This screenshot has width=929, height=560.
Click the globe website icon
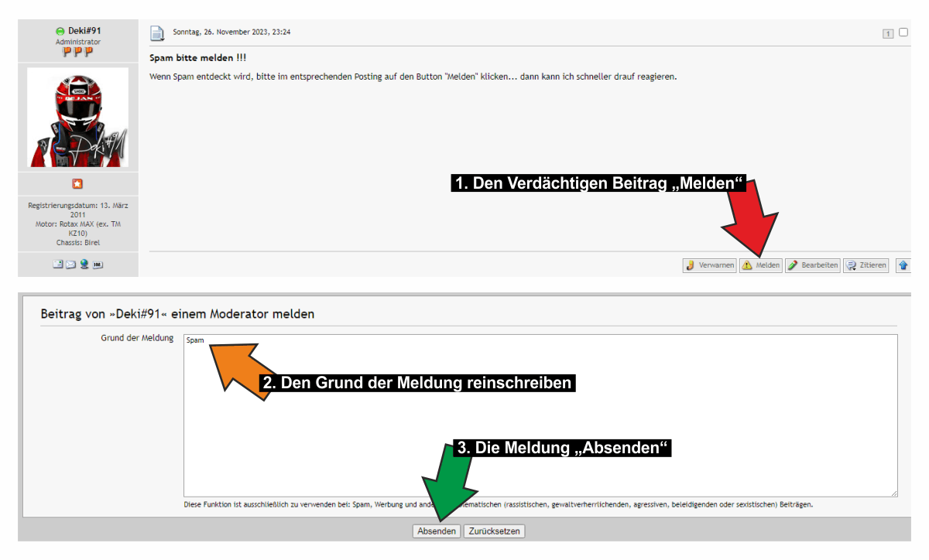[84, 265]
